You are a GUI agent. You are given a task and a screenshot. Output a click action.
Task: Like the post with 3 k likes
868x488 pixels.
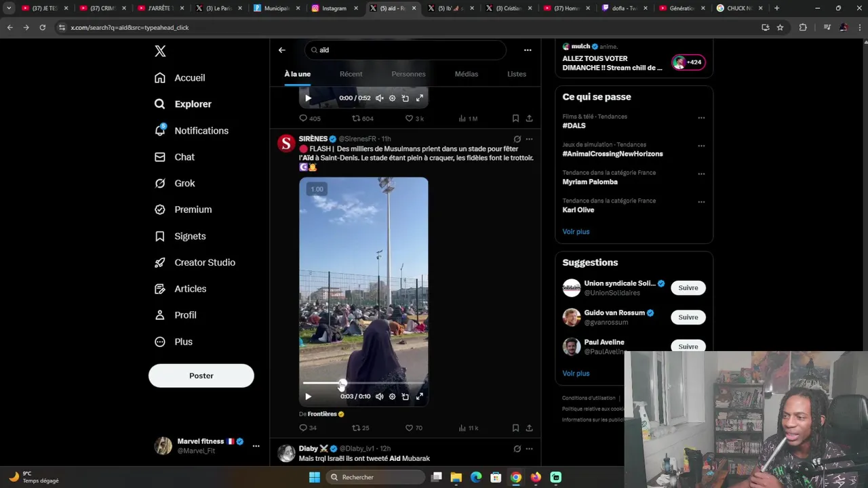click(414, 119)
